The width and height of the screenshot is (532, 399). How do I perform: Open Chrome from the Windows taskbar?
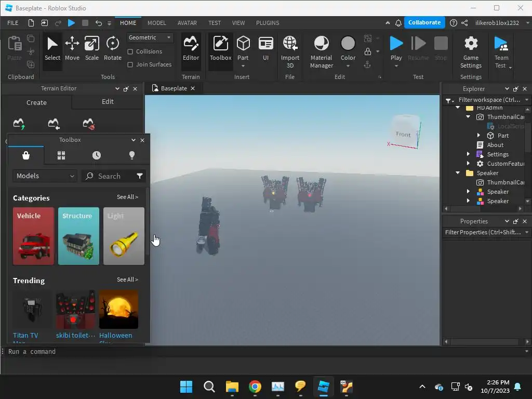pos(255,387)
